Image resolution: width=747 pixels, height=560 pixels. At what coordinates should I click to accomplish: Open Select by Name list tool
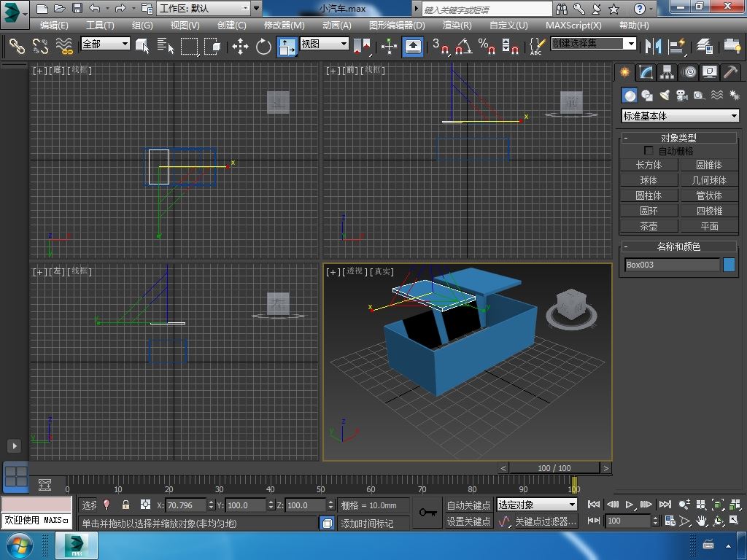point(166,46)
